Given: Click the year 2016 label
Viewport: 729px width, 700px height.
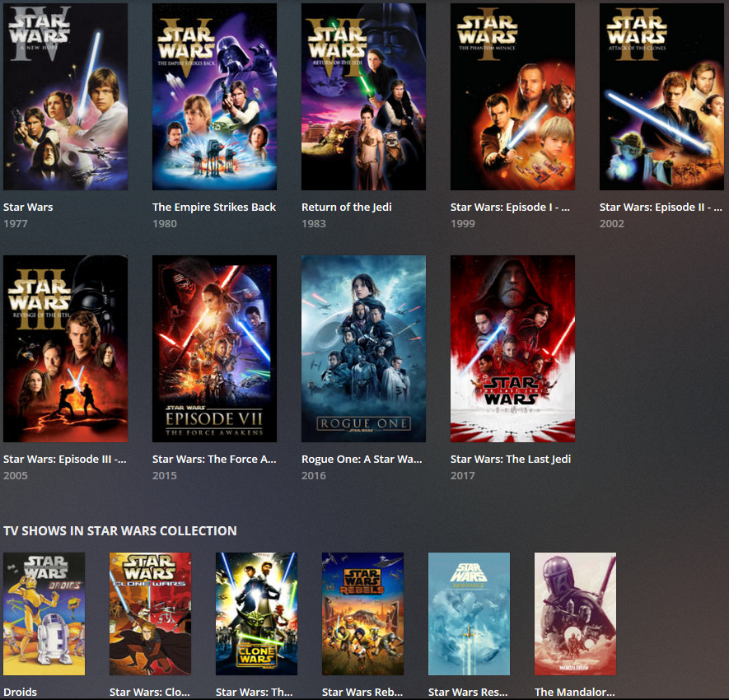Looking at the screenshot, I should pos(314,475).
